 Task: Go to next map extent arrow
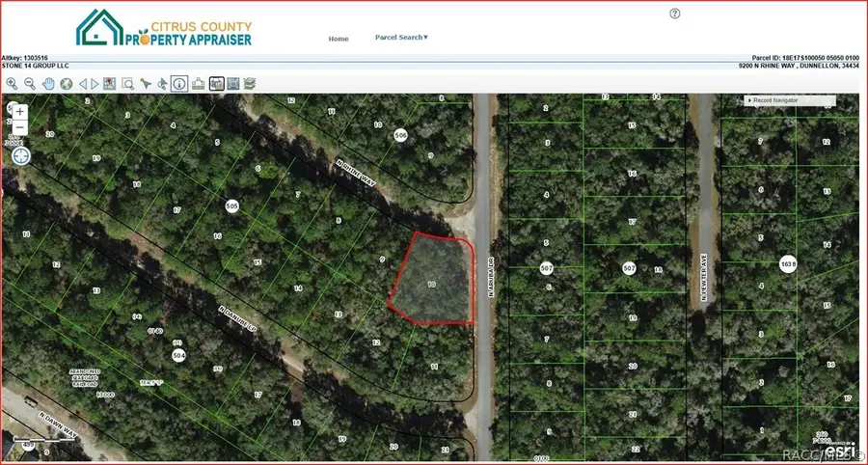pos(95,84)
